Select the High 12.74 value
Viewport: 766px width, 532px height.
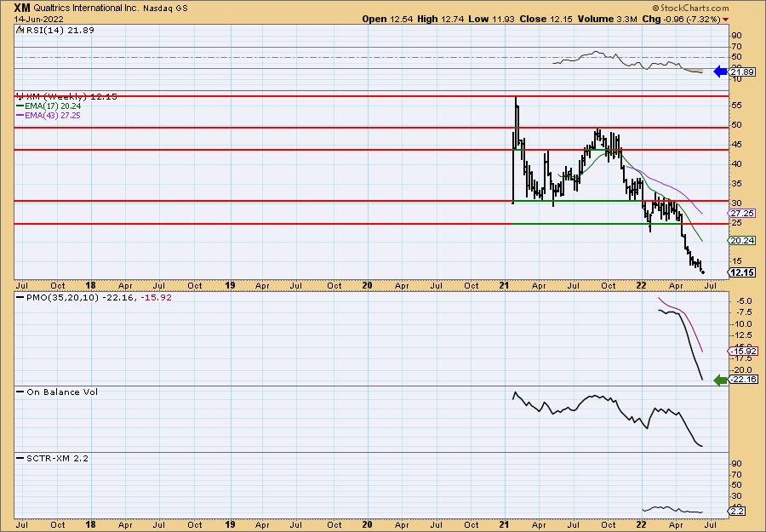coord(440,19)
